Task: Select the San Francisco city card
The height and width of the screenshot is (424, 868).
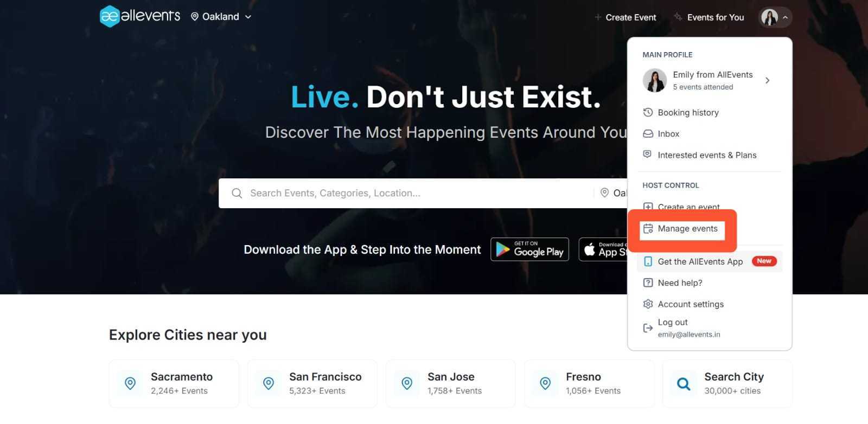Action: [x=312, y=383]
